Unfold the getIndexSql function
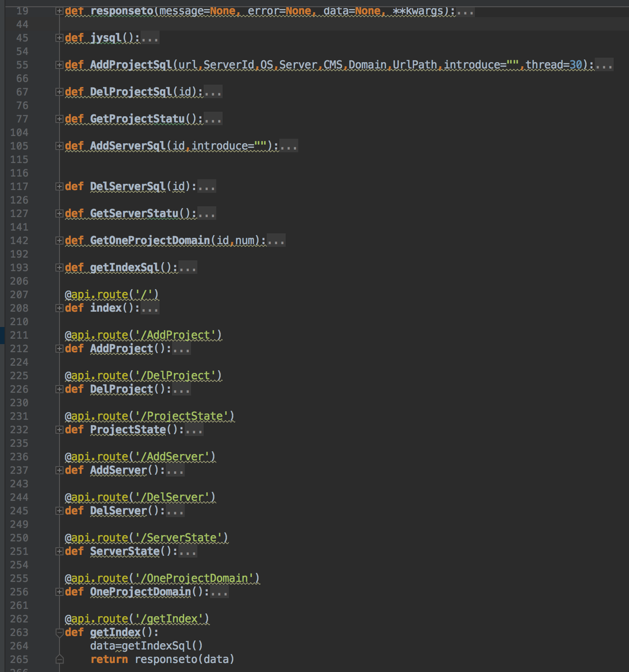Viewport: 629px width, 672px height. click(59, 268)
